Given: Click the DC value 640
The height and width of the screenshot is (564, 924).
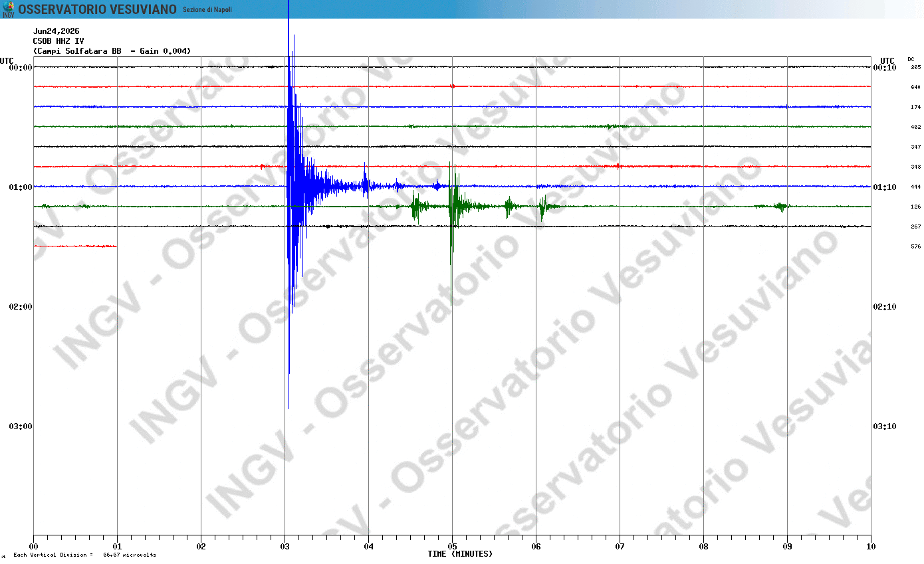Looking at the screenshot, I should pyautogui.click(x=915, y=87).
